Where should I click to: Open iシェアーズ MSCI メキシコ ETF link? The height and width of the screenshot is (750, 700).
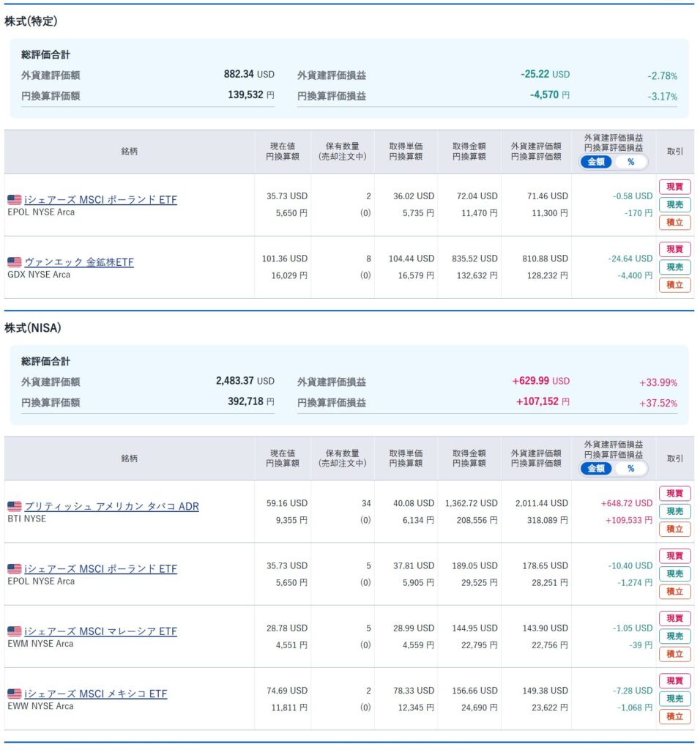pyautogui.click(x=95, y=694)
